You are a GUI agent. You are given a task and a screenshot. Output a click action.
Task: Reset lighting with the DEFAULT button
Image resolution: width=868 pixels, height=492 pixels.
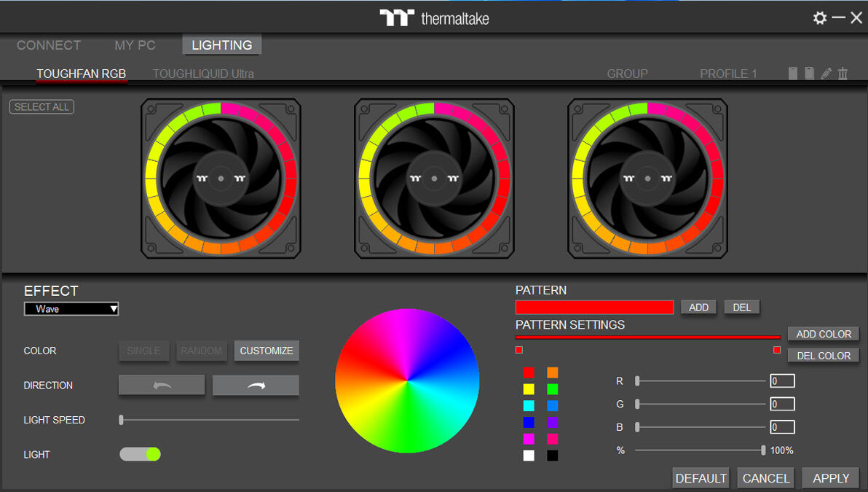point(701,478)
